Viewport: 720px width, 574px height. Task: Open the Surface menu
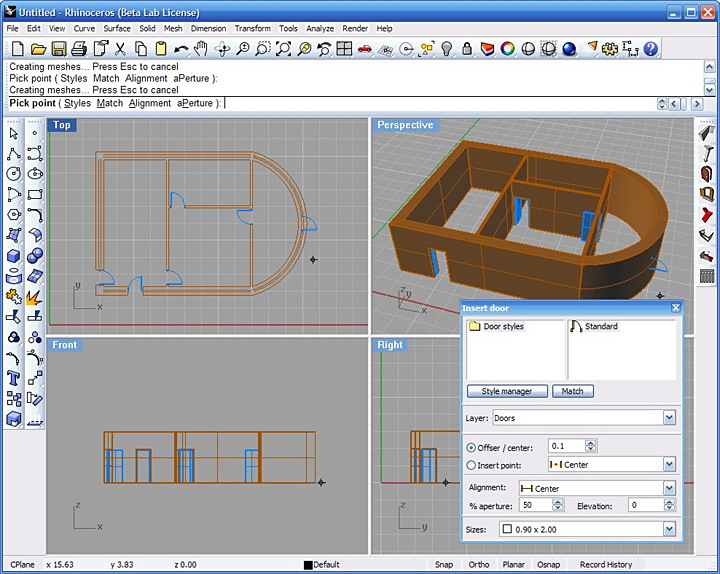[x=117, y=29]
